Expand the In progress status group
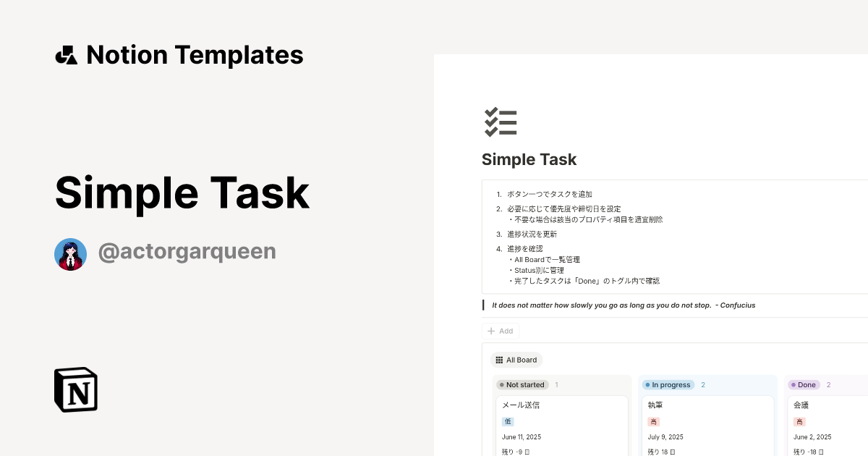 click(668, 384)
